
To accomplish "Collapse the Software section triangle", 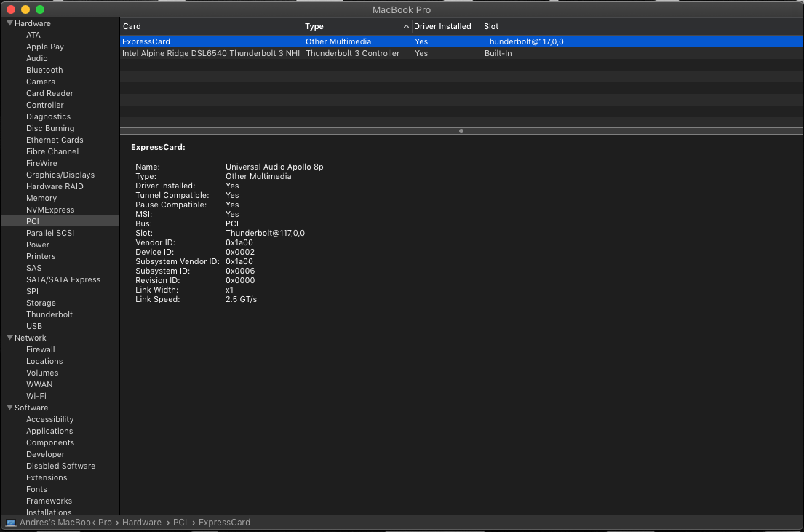I will [9, 408].
